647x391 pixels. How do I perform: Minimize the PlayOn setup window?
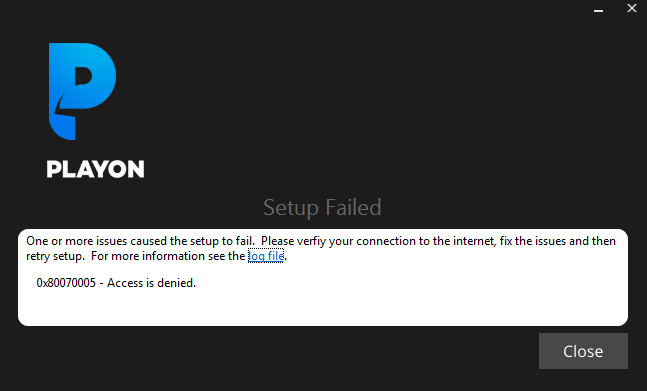click(598, 10)
